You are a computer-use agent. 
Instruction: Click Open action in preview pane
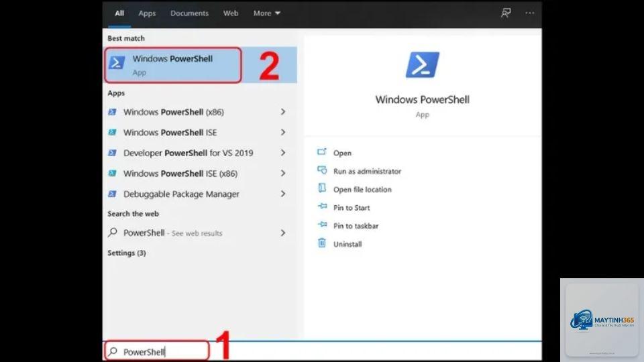pos(342,153)
